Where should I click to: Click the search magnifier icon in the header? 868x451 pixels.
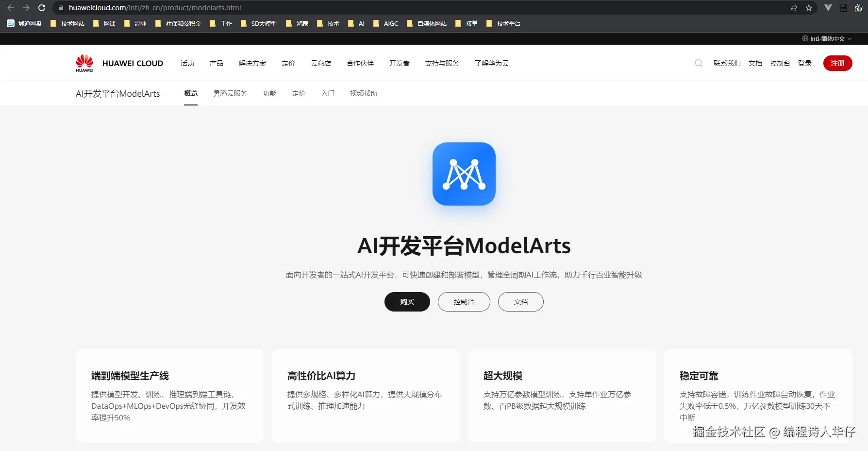(x=699, y=63)
